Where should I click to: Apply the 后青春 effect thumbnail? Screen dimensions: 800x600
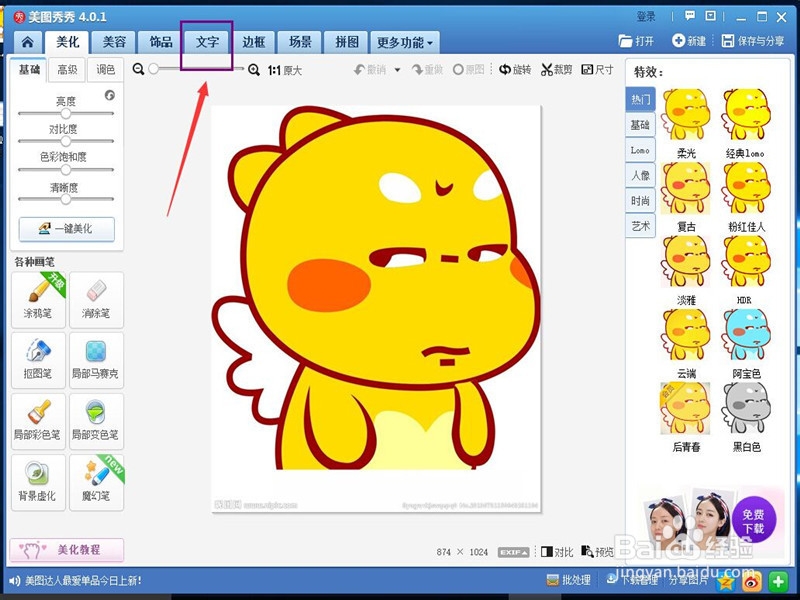(x=685, y=409)
